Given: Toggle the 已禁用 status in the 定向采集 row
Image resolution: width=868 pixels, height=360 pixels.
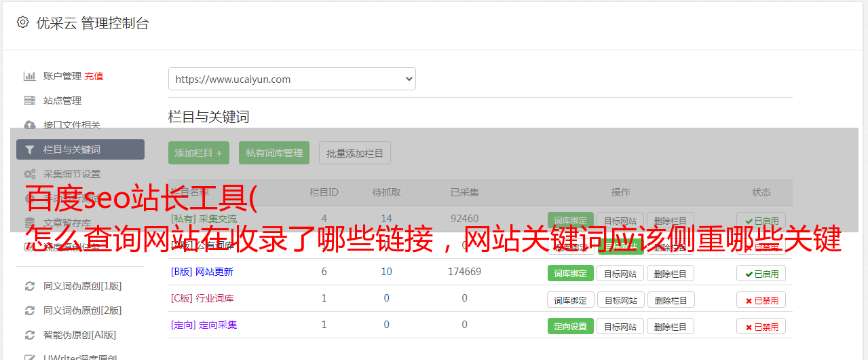Looking at the screenshot, I should 761,326.
